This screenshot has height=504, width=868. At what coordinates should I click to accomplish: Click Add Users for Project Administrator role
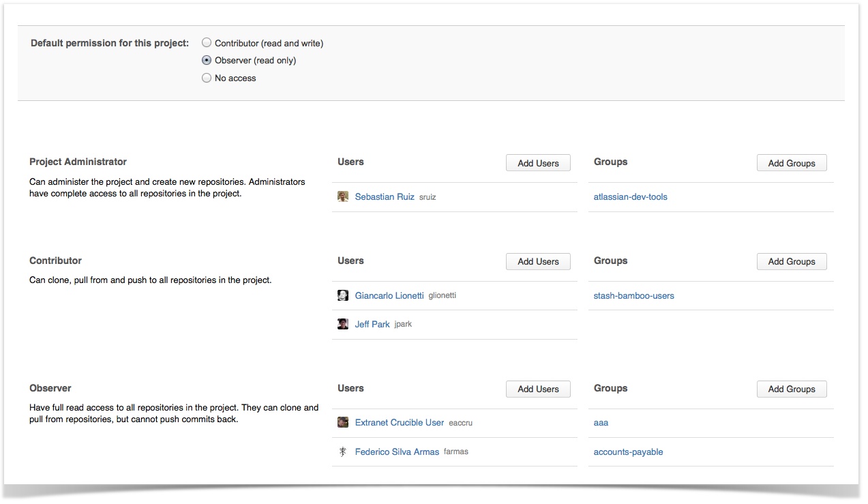[x=537, y=162]
